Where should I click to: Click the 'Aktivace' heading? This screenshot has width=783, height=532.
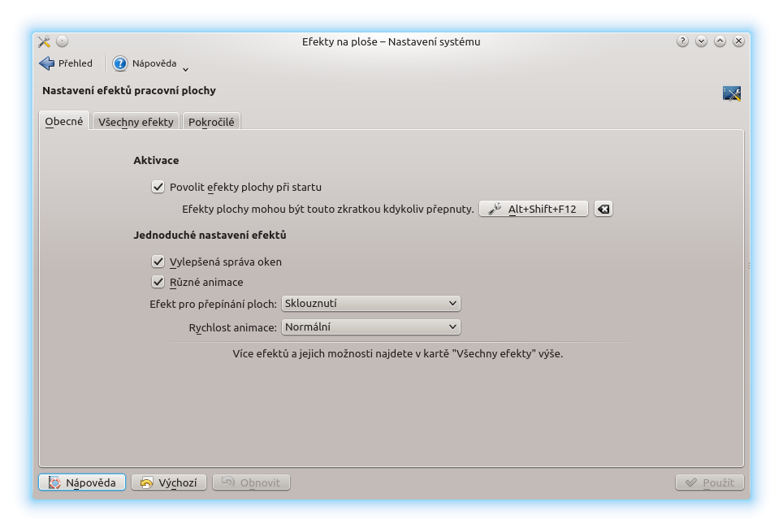point(156,160)
